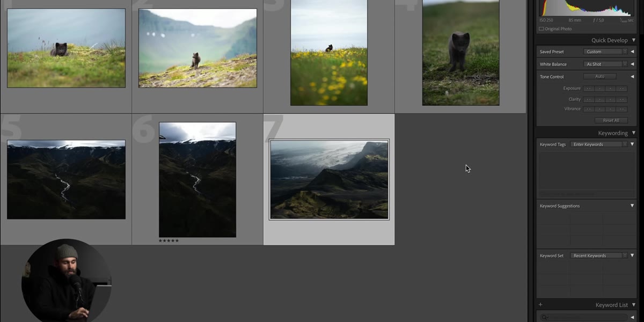Click Exposure large increase double-arrow button

click(x=622, y=89)
